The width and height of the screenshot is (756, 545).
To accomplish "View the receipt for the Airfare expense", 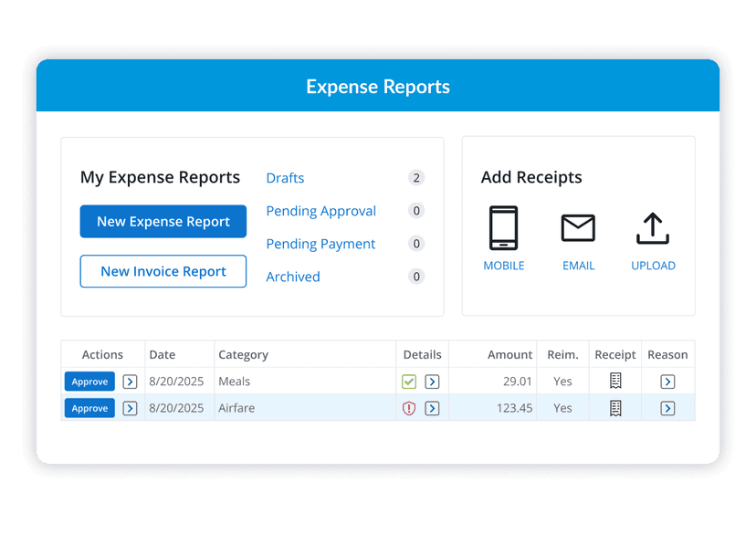I will [x=614, y=407].
